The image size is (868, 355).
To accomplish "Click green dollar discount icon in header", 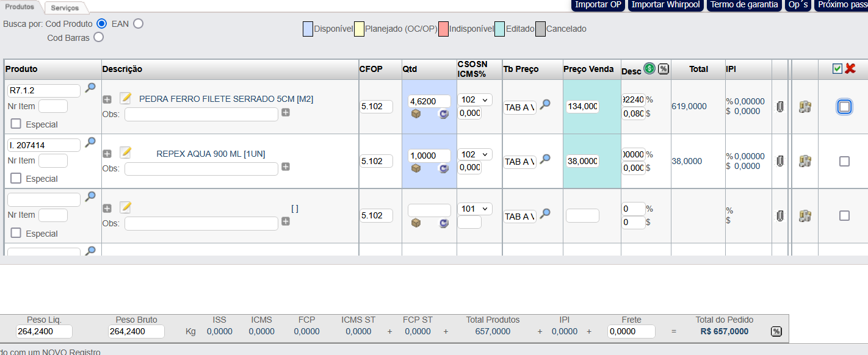I will coord(649,69).
